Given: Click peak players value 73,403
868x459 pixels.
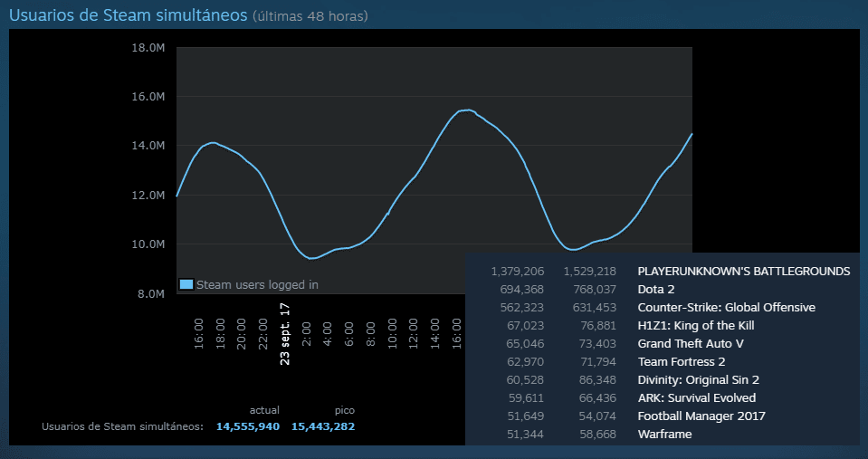Looking at the screenshot, I should tap(598, 344).
